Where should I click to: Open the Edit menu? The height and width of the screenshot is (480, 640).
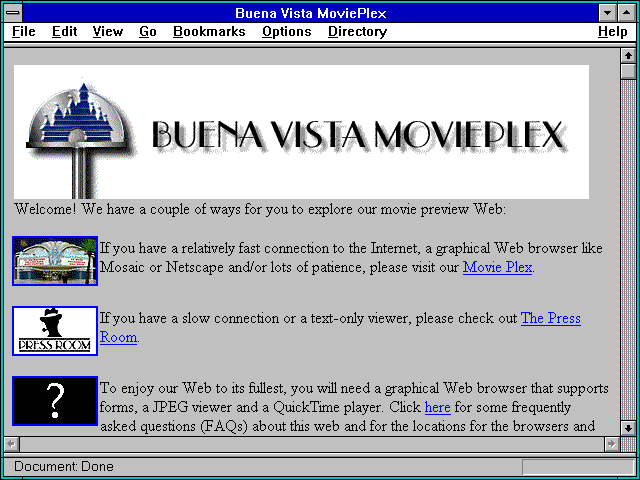(x=64, y=31)
